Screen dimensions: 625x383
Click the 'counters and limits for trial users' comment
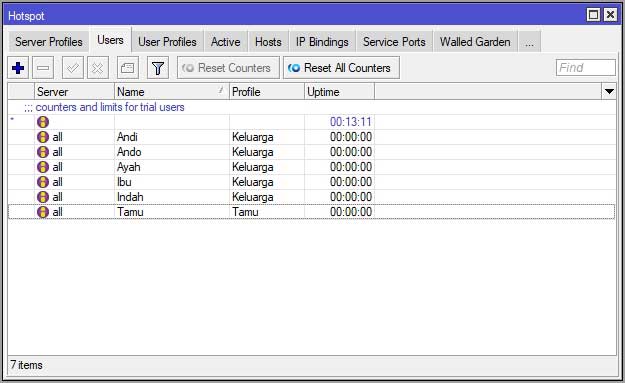(110, 107)
